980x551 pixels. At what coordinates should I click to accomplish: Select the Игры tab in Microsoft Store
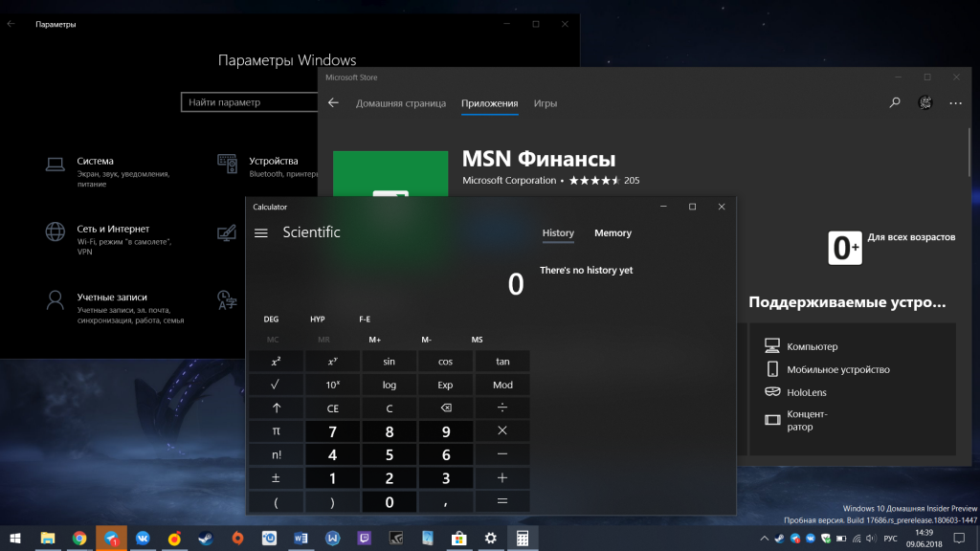(x=546, y=103)
